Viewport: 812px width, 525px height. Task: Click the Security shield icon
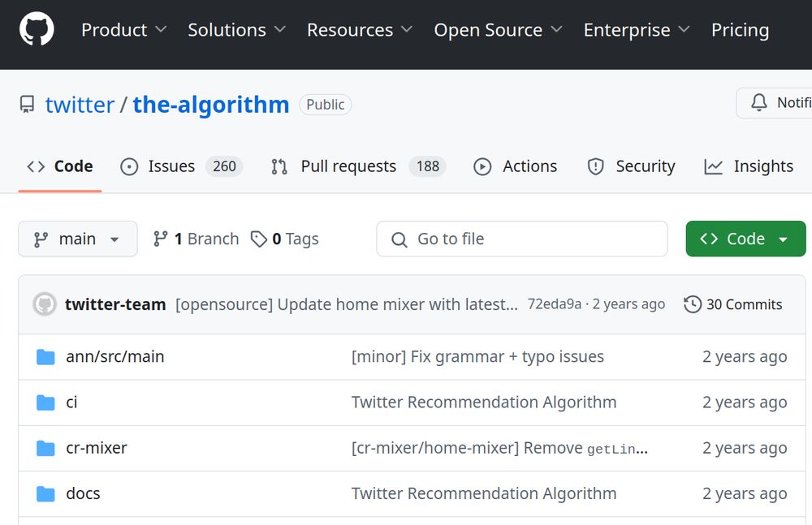(595, 166)
